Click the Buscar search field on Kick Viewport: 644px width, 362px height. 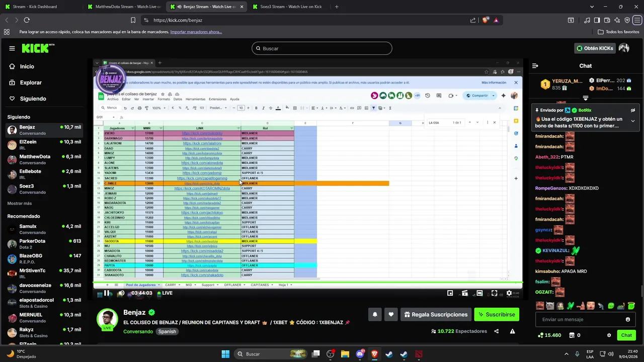pyautogui.click(x=322, y=48)
